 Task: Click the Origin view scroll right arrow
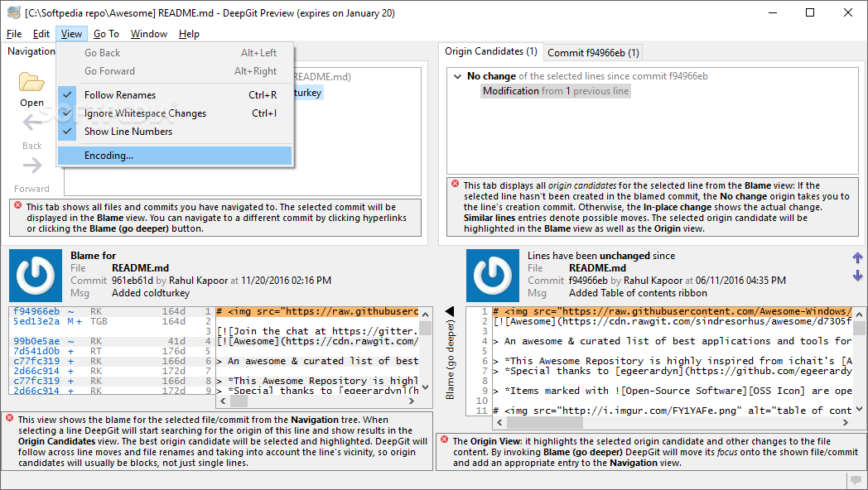click(x=846, y=422)
